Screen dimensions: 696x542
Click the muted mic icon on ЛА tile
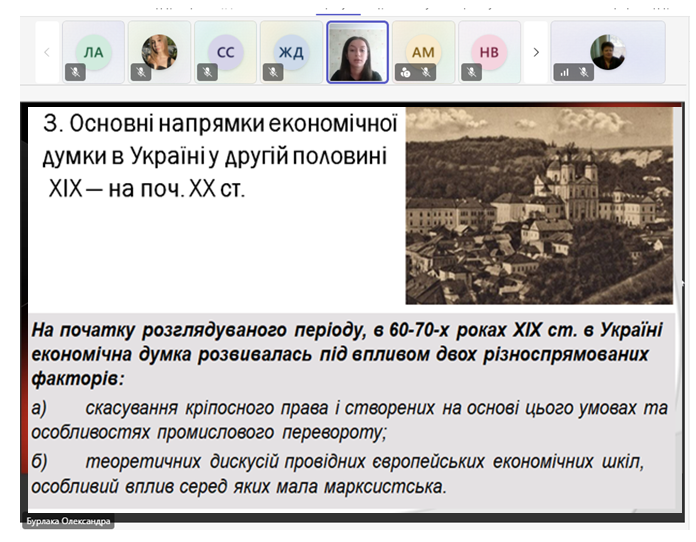click(75, 72)
